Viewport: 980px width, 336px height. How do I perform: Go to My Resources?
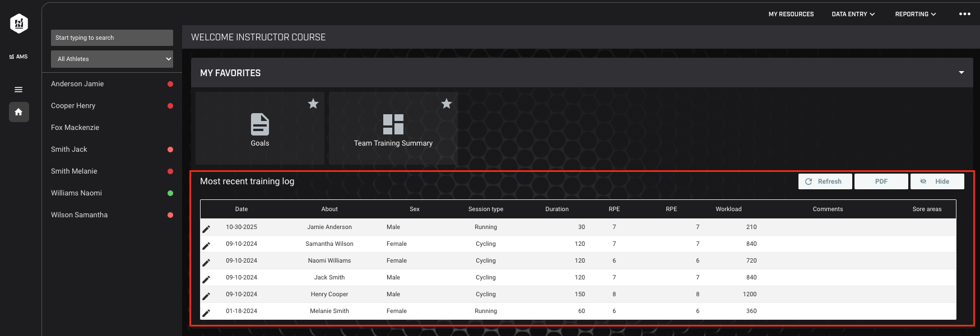[x=791, y=14]
